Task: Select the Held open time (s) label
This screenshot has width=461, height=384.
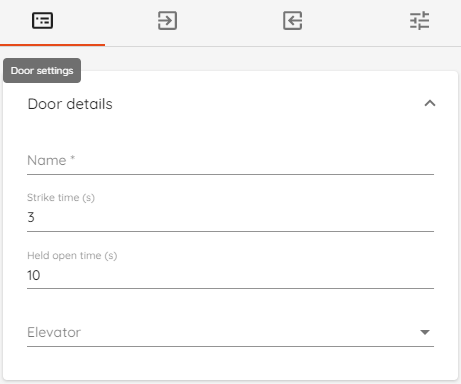Action: click(72, 256)
